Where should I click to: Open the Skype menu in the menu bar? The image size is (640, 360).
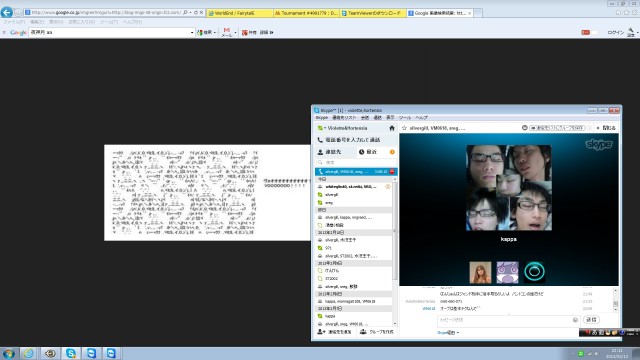(322, 118)
